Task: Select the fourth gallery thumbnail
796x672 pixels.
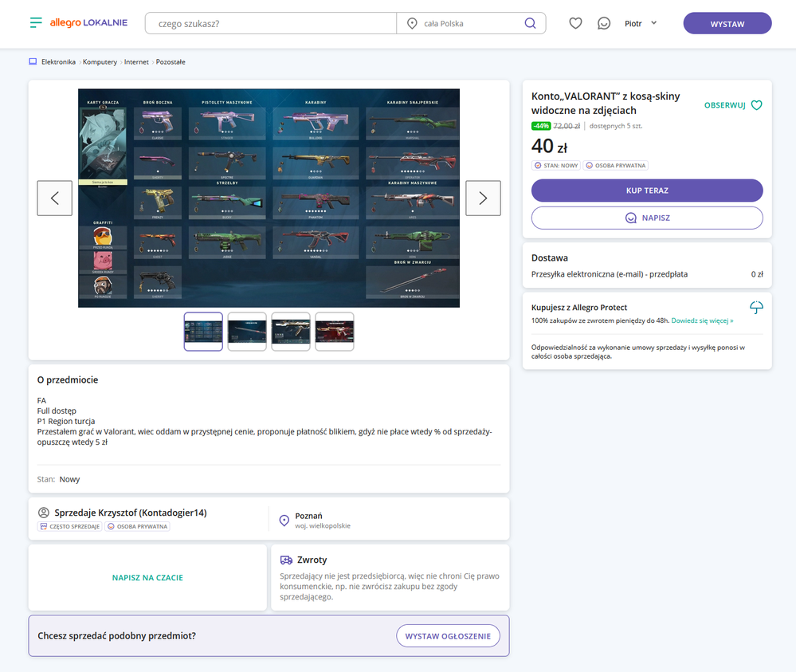Action: tap(335, 332)
